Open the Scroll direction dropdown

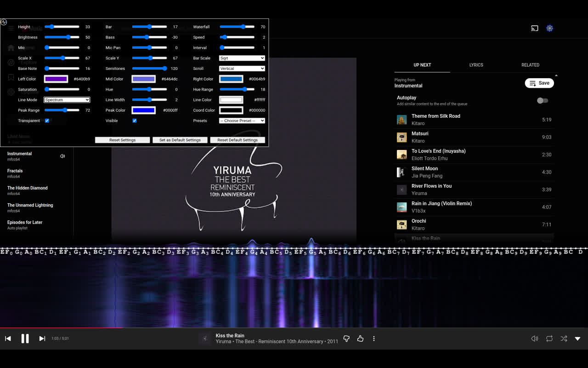pyautogui.click(x=242, y=69)
